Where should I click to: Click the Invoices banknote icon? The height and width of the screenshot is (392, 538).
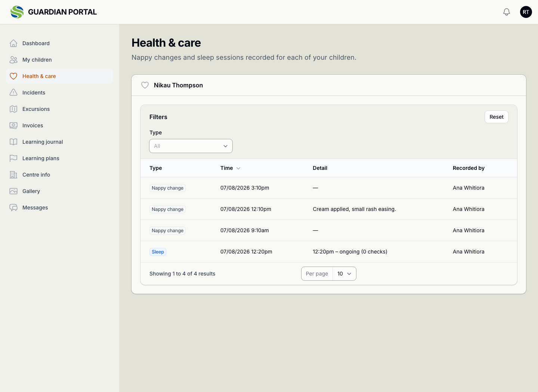coord(13,125)
